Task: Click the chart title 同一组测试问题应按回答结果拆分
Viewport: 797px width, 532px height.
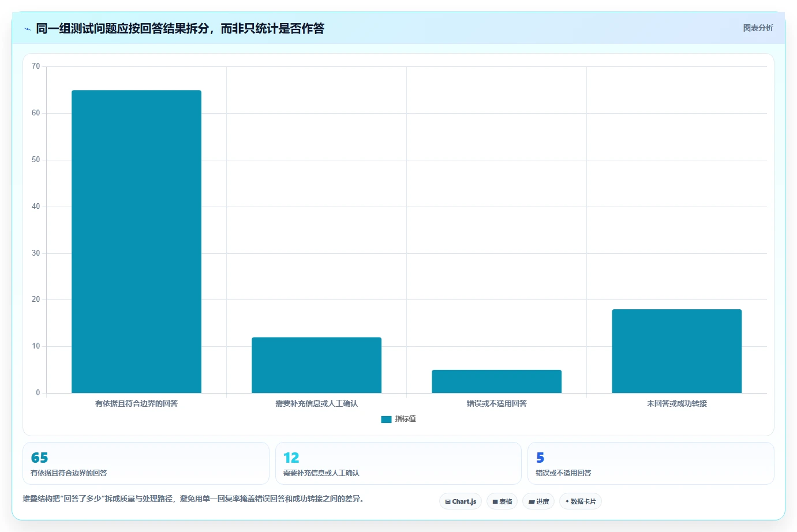Action: (x=180, y=28)
